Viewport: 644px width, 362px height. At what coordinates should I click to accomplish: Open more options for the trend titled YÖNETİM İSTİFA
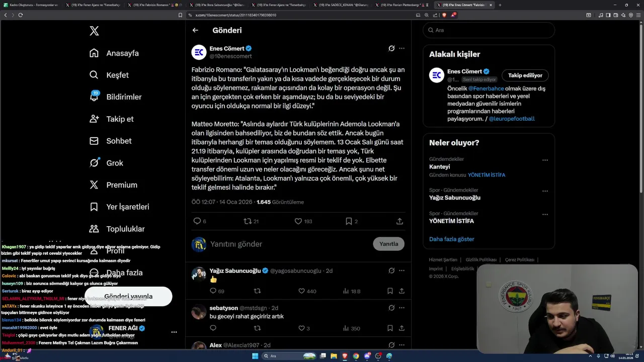545,214
